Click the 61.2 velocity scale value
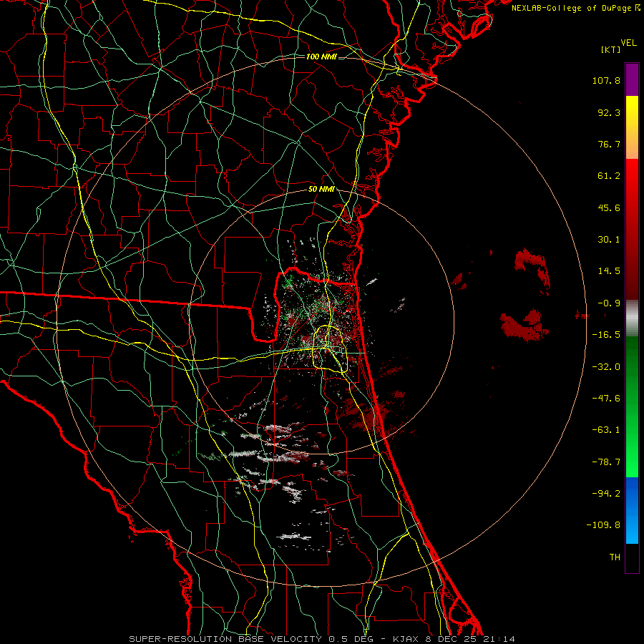The width and height of the screenshot is (644, 644). pyautogui.click(x=609, y=176)
